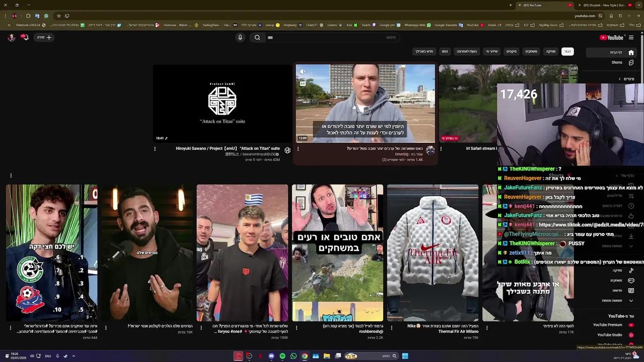Viewport: 644px width, 362px height.
Task: Click the browser address bar youtube.com
Action: click(585, 16)
